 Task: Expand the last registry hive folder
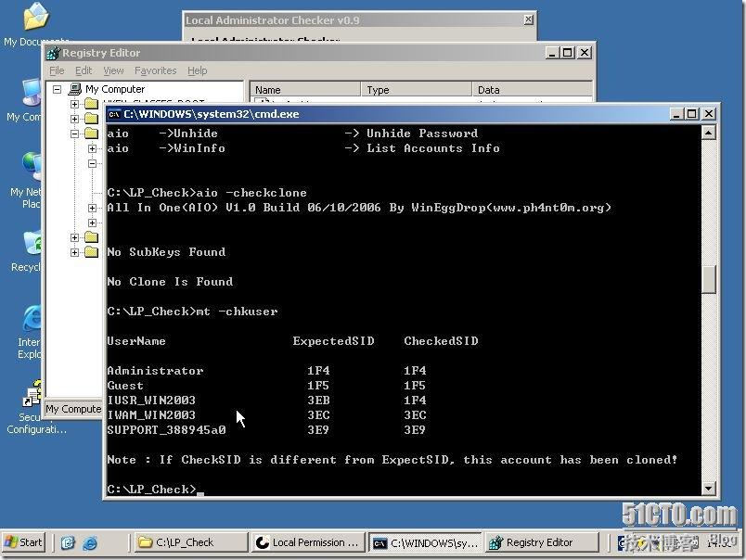75,252
